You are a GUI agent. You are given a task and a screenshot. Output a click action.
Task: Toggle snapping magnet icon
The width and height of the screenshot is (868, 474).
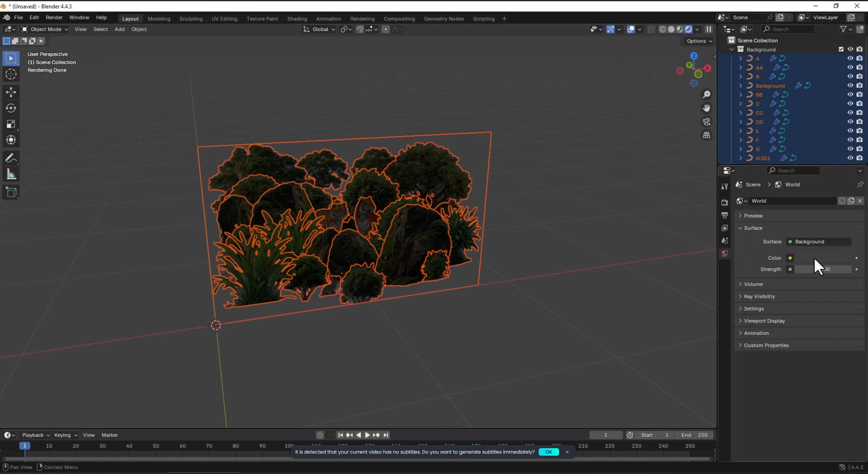[360, 29]
